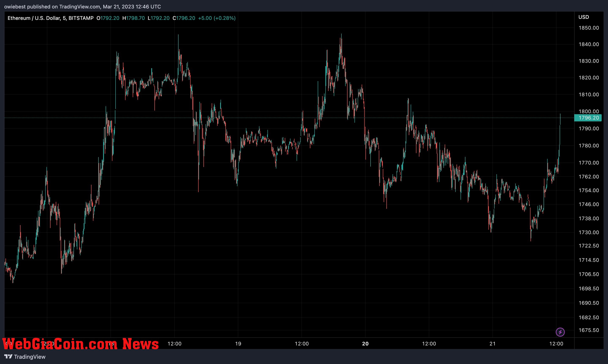
Task: Click the 1754.00 price axis label
Action: pyautogui.click(x=589, y=190)
